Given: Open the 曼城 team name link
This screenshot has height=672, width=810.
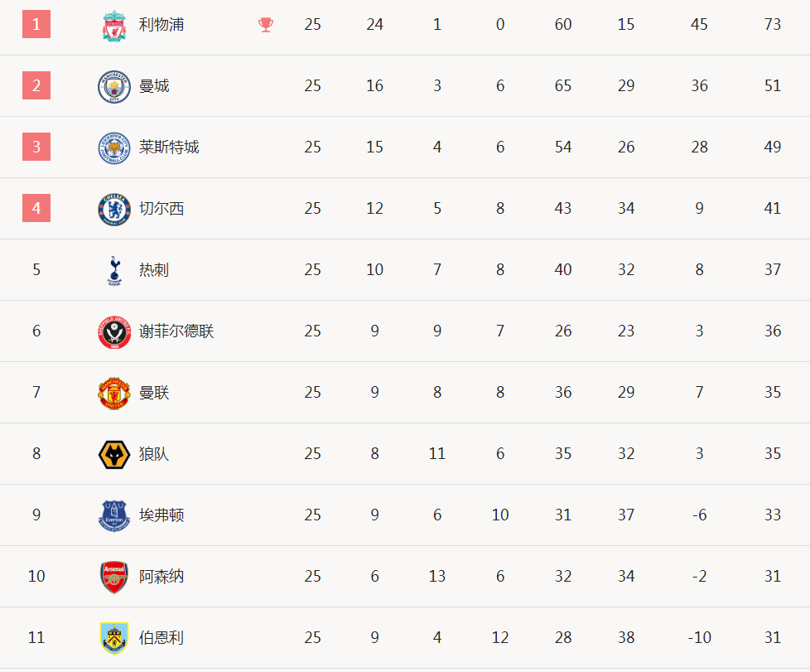Looking at the screenshot, I should 154,86.
